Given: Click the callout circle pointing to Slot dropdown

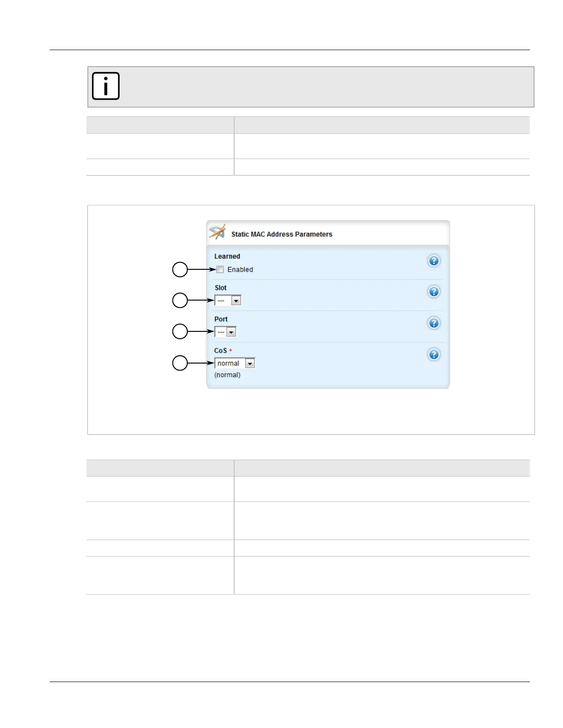Looking at the screenshot, I should point(180,301).
